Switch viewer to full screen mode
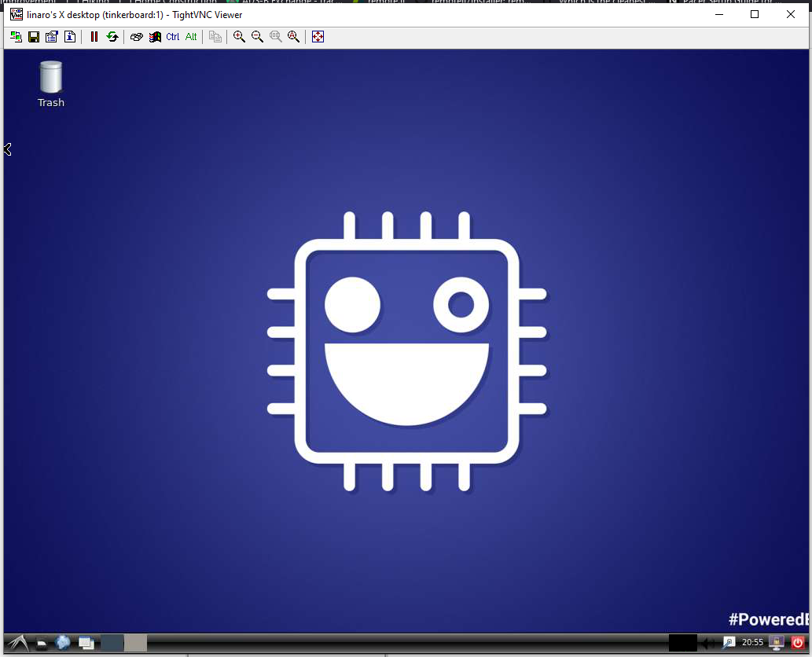 click(x=318, y=37)
